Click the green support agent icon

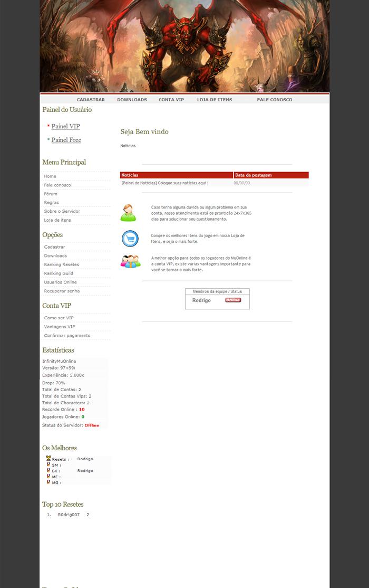pyautogui.click(x=128, y=213)
